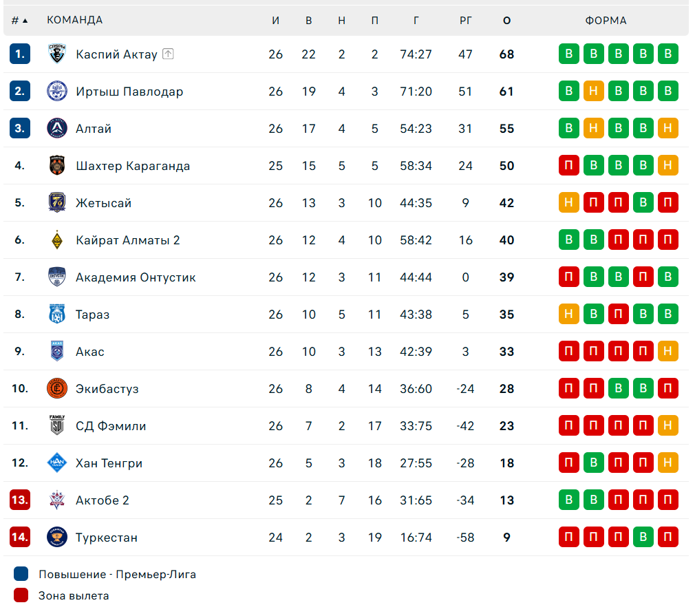Image resolution: width=695 pixels, height=616 pixels.
Task: Open the Академия Онтустик team link
Action: [x=136, y=277]
